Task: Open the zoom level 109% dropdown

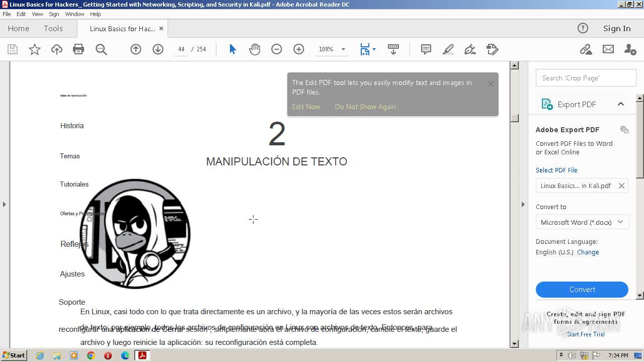Action: [x=343, y=49]
